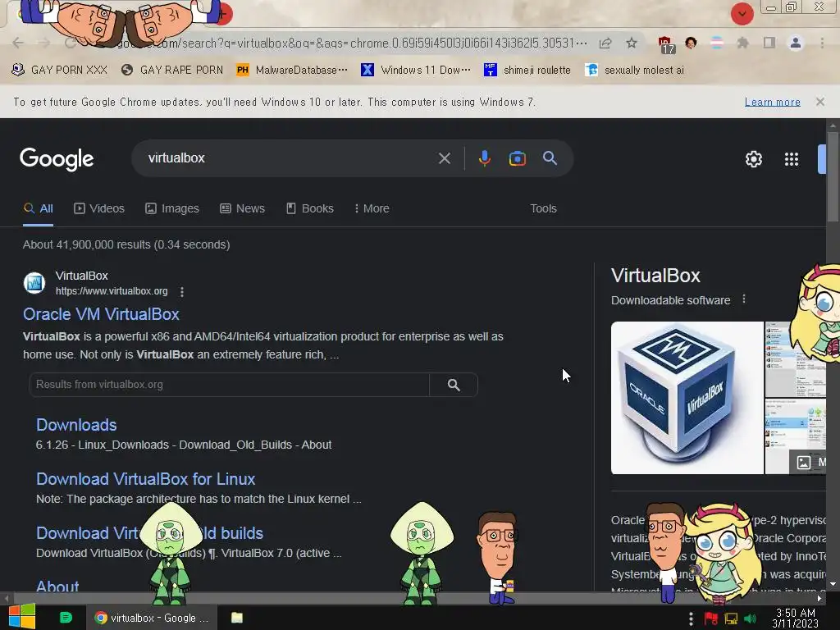The image size is (840, 630).
Task: Open the Action Center flag icon
Action: tap(711, 619)
